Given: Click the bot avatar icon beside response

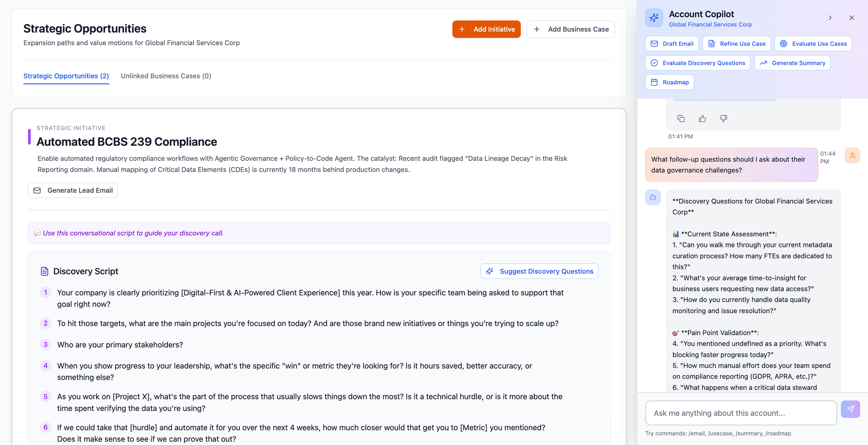Looking at the screenshot, I should click(x=653, y=198).
